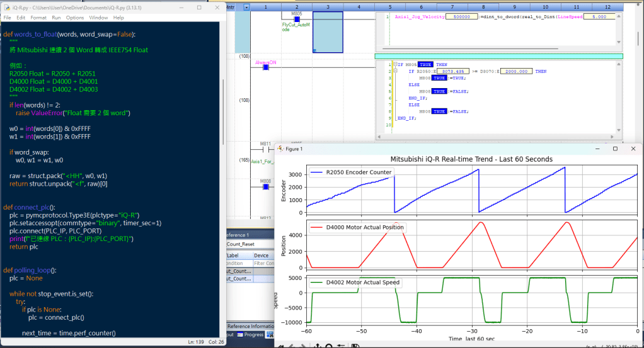Click the D3070:E monitored value 2000.000
This screenshot has width=644, height=348.
[516, 71]
